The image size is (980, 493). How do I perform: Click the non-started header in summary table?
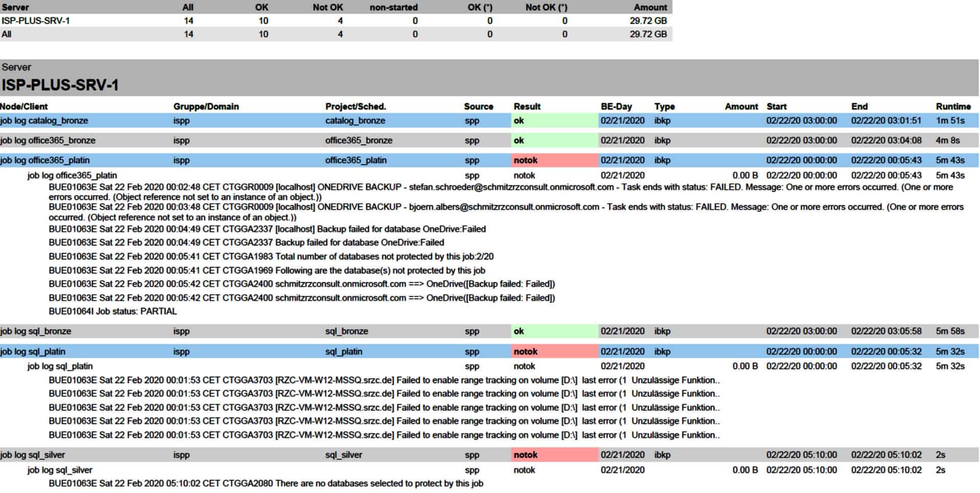[394, 7]
